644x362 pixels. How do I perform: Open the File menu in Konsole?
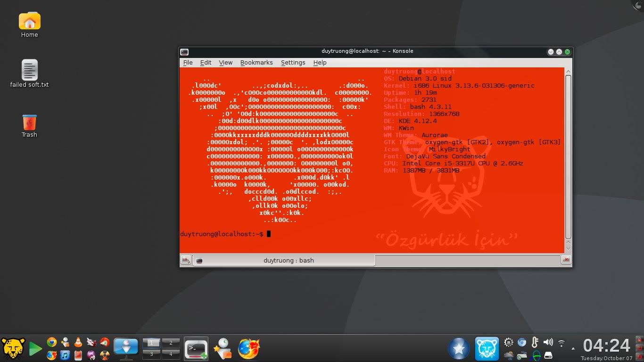(x=188, y=62)
